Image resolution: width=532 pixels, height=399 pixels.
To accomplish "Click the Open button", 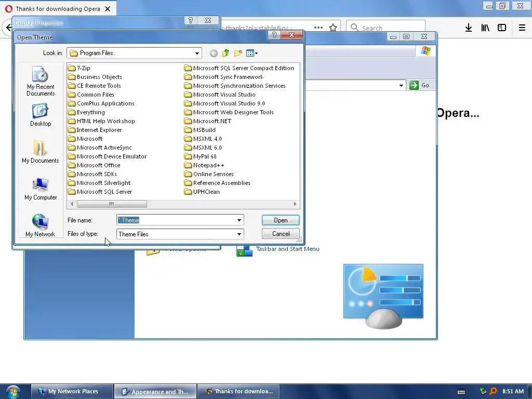I will click(x=281, y=220).
